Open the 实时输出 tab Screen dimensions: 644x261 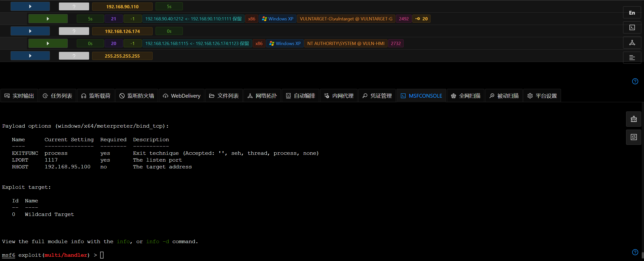tap(19, 96)
